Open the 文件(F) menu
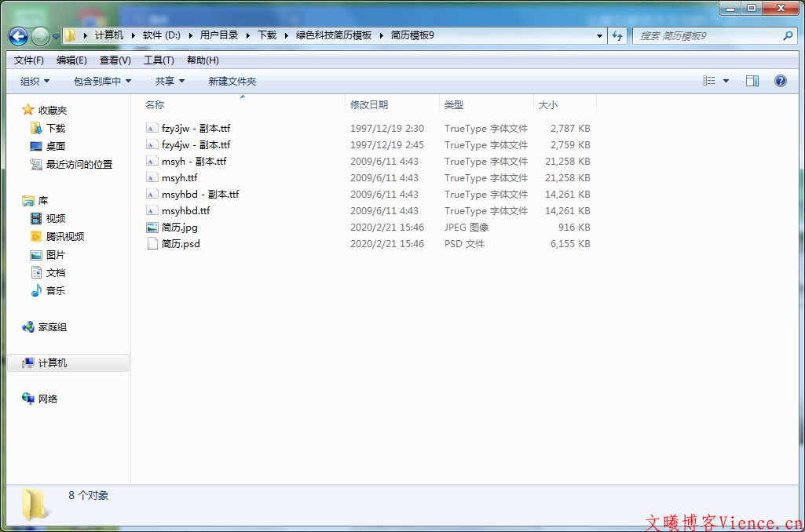805x532 pixels. point(29,60)
